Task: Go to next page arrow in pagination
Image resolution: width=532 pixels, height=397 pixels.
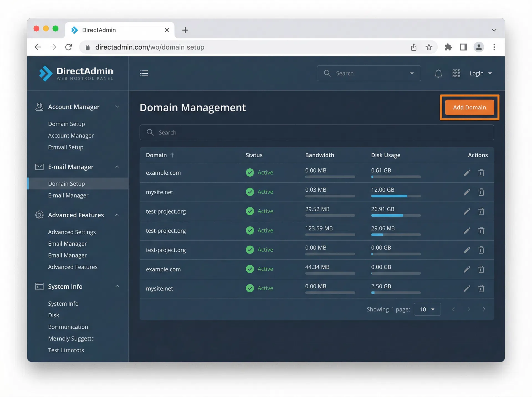Action: pyautogui.click(x=484, y=309)
